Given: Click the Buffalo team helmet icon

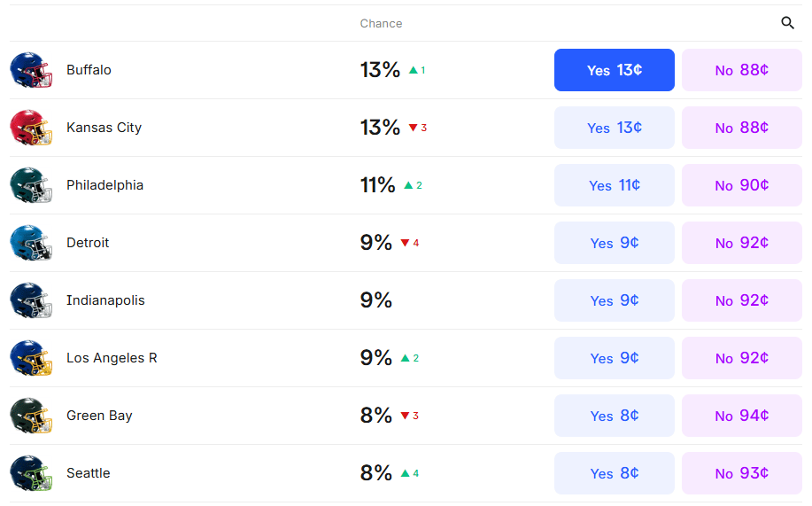Looking at the screenshot, I should [x=31, y=70].
